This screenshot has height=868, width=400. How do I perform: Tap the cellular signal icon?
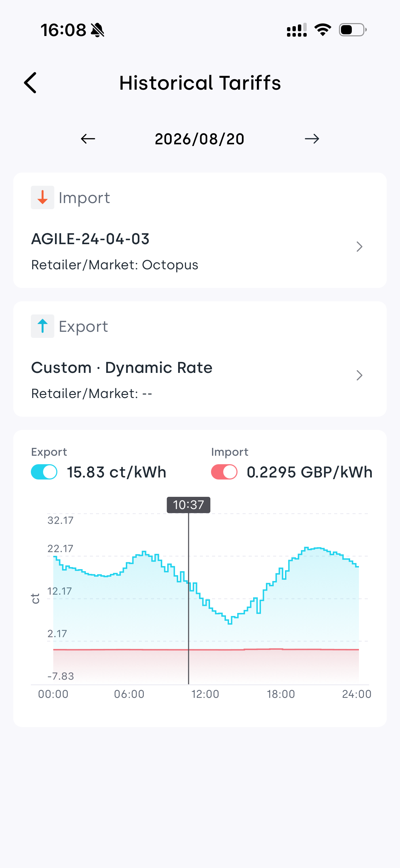click(297, 30)
